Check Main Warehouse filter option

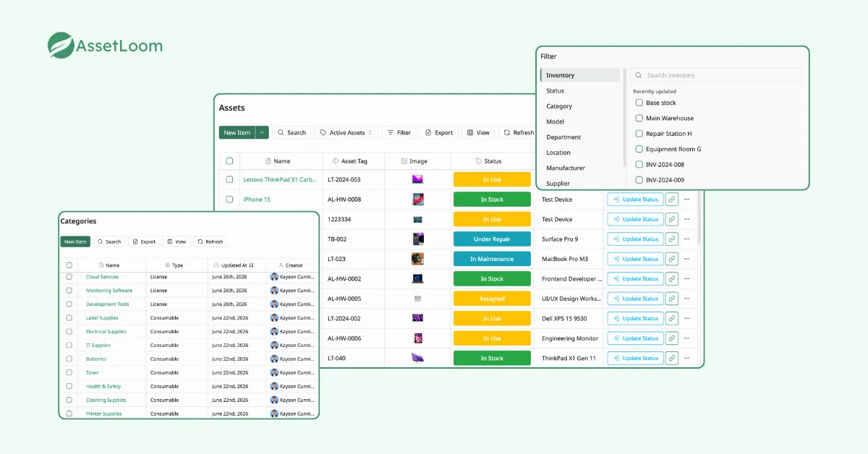(639, 118)
